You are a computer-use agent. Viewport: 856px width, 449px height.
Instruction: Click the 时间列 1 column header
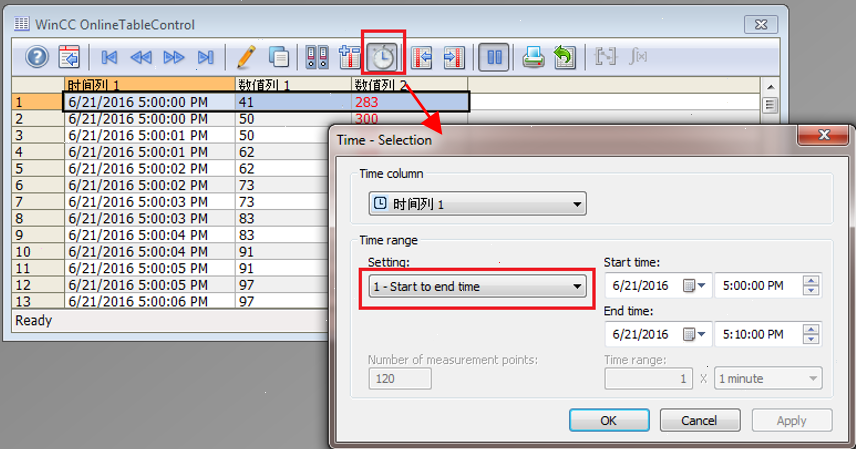click(x=150, y=85)
